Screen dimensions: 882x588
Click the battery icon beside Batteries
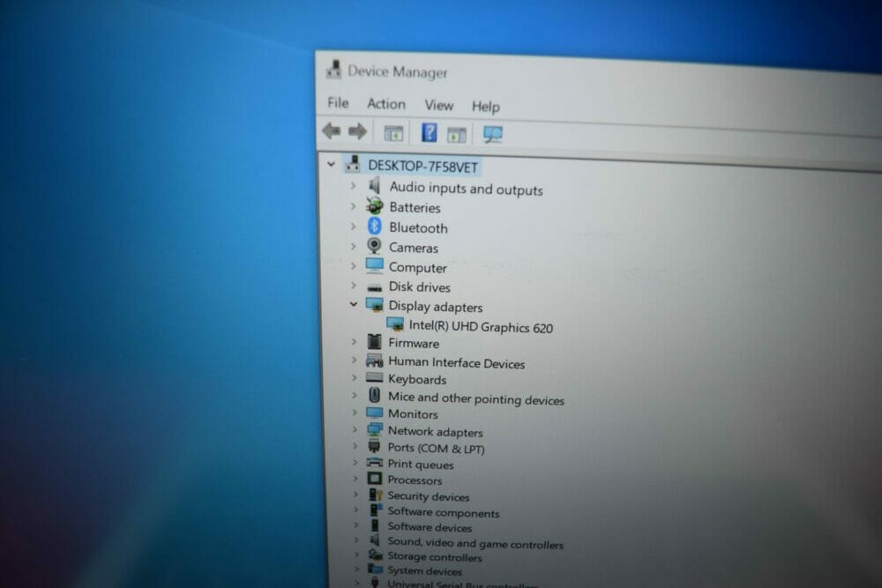pyautogui.click(x=374, y=205)
